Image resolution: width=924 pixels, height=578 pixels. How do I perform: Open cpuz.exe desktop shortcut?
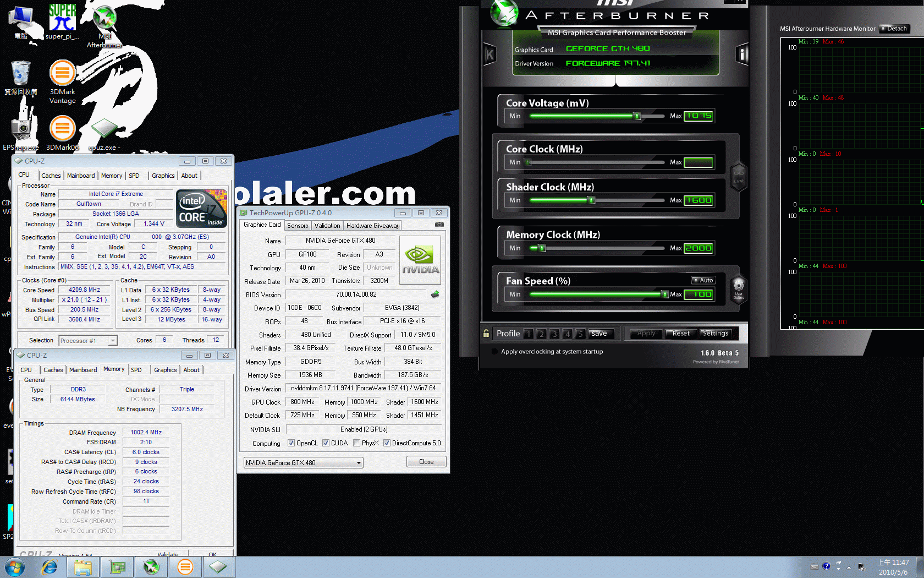pyautogui.click(x=105, y=134)
